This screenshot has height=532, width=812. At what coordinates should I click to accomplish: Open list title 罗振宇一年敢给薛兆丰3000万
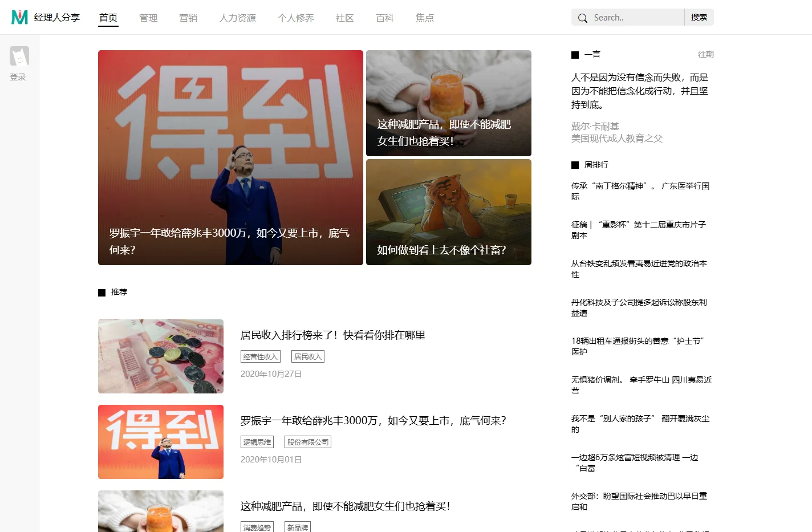pos(373,421)
